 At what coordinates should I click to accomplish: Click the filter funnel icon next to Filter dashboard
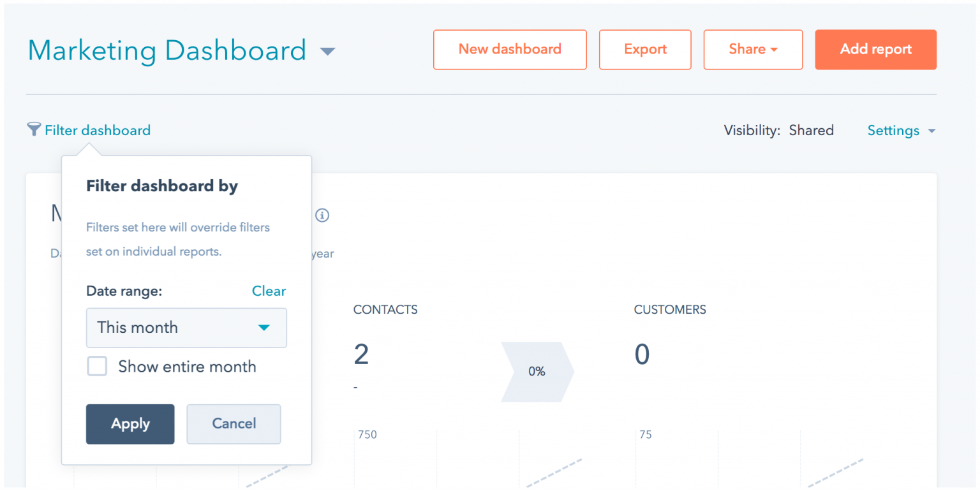coord(34,129)
